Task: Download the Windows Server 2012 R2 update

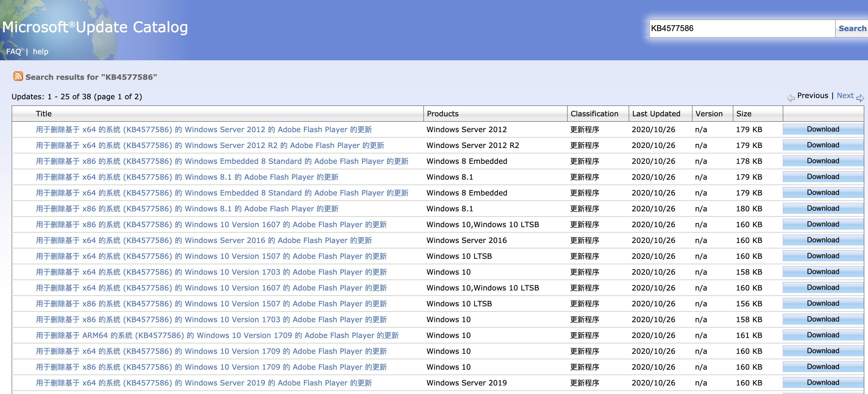Action: pyautogui.click(x=823, y=145)
